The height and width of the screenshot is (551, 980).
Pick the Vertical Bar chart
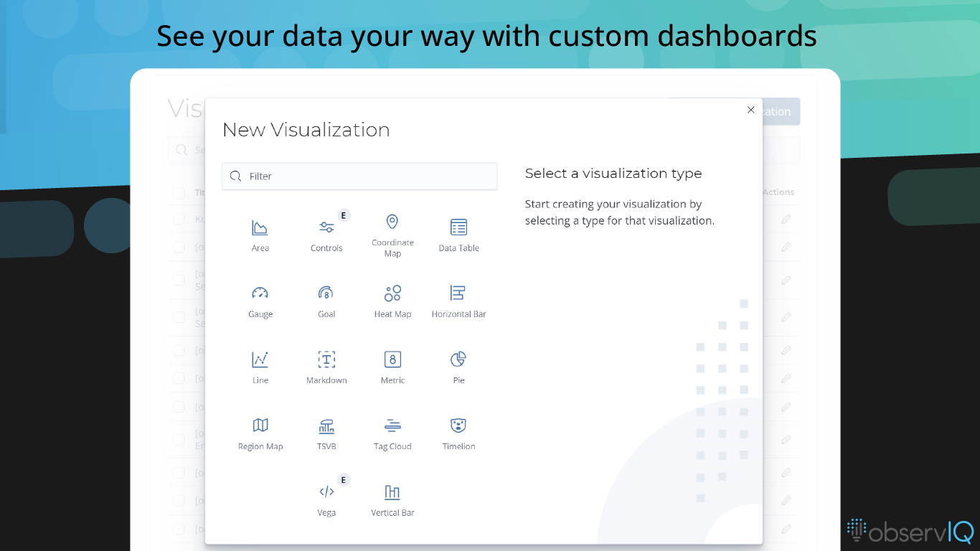click(392, 498)
